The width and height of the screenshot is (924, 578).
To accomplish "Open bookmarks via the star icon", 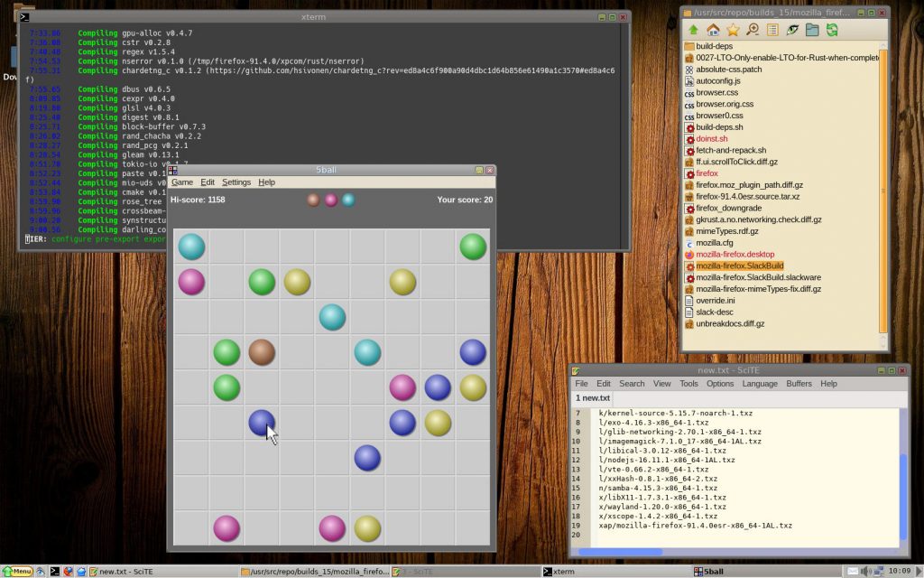I will pyautogui.click(x=732, y=30).
